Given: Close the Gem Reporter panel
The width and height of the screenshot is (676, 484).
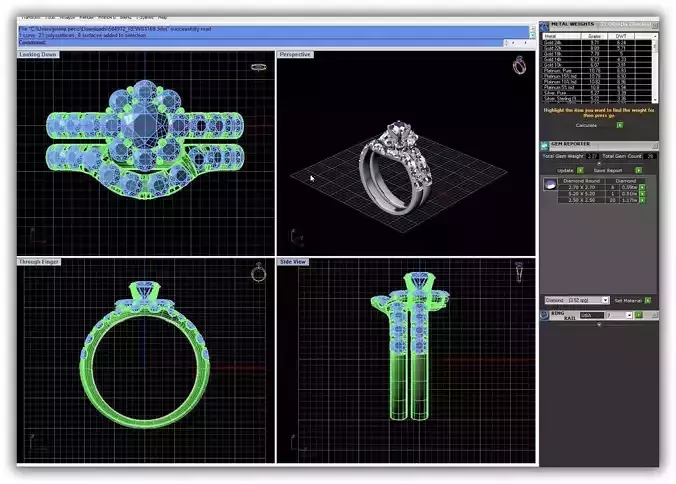Looking at the screenshot, I should tap(654, 146).
